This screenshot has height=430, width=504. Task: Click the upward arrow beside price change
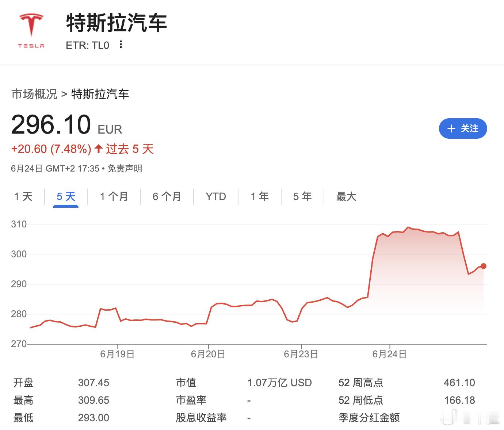[x=98, y=149]
